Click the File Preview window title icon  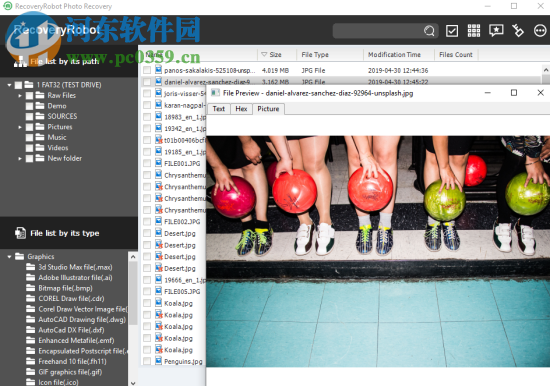pyautogui.click(x=215, y=93)
